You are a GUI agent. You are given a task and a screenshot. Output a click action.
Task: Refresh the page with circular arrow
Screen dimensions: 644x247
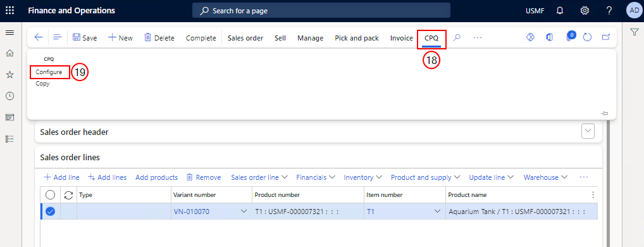[x=587, y=37]
